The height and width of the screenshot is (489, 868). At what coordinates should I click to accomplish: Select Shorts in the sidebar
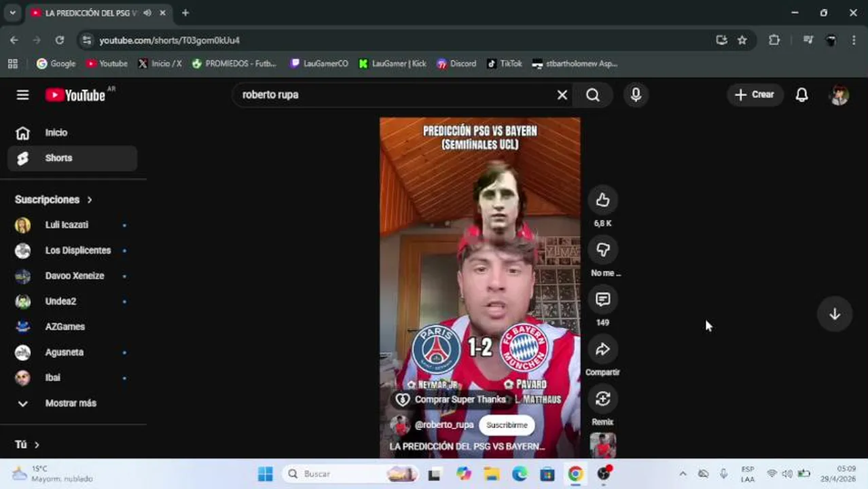(x=73, y=158)
